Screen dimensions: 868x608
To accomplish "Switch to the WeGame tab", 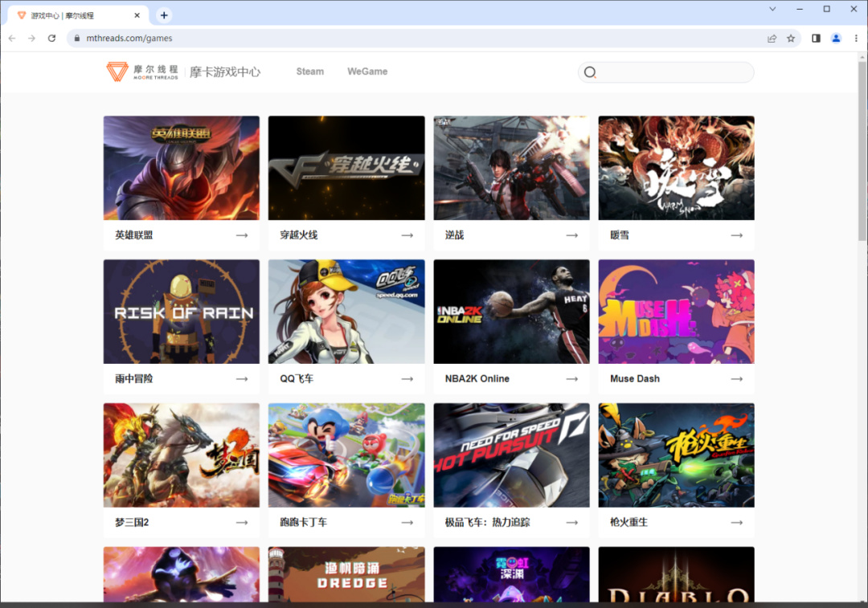I will click(x=367, y=71).
